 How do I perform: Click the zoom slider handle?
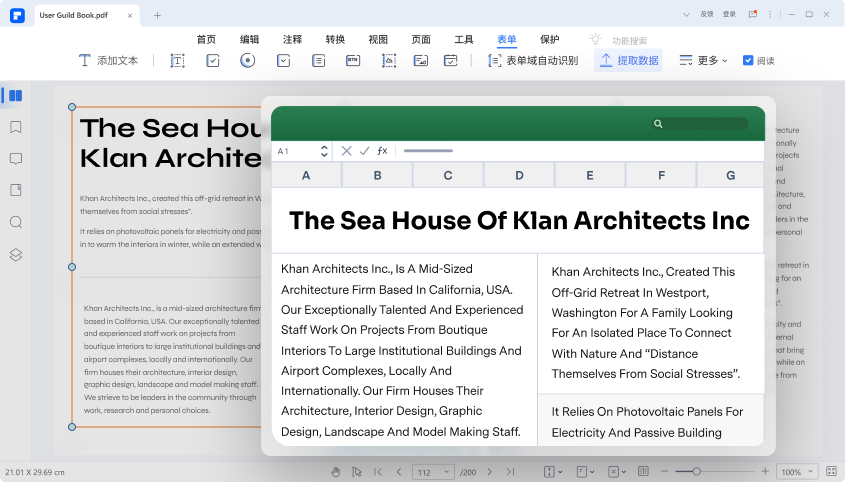coord(697,471)
